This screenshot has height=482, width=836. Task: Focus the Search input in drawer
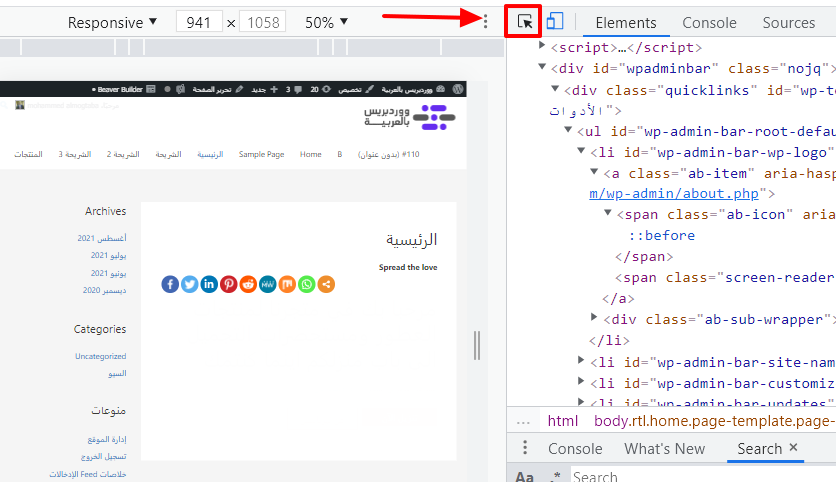pyautogui.click(x=703, y=475)
